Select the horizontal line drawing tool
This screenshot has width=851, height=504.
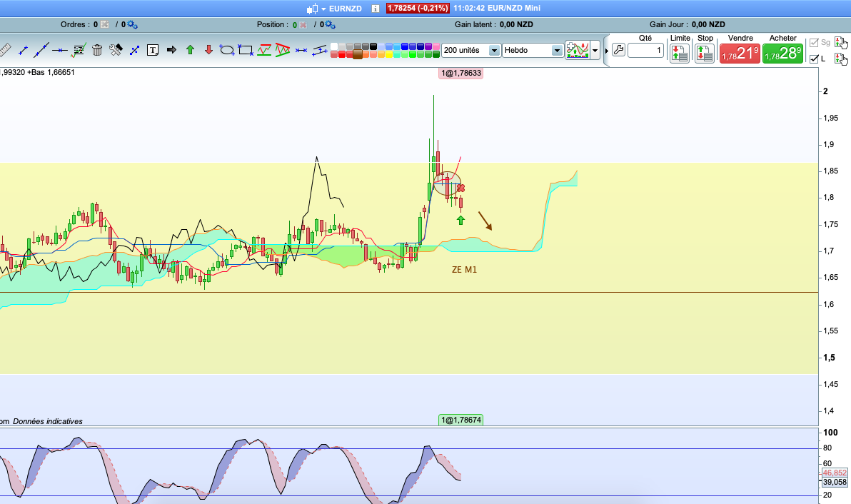click(60, 51)
